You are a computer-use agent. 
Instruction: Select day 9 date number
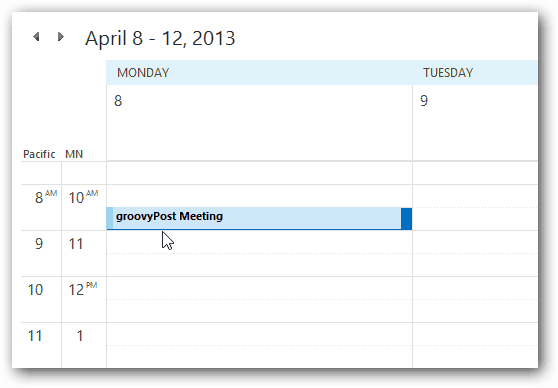pyautogui.click(x=424, y=101)
